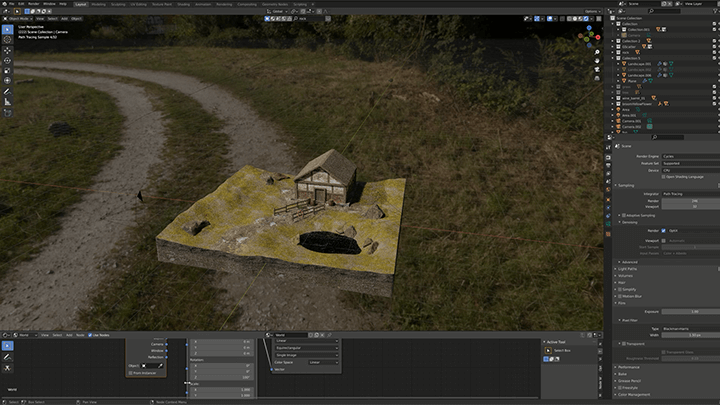The width and height of the screenshot is (720, 405).
Task: Select Landscape.001 in the outliner
Action: (x=639, y=64)
